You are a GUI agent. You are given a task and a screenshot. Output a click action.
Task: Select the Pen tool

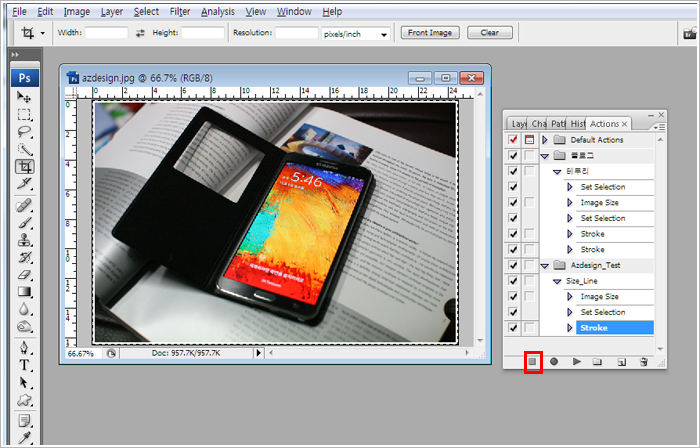pyautogui.click(x=24, y=348)
